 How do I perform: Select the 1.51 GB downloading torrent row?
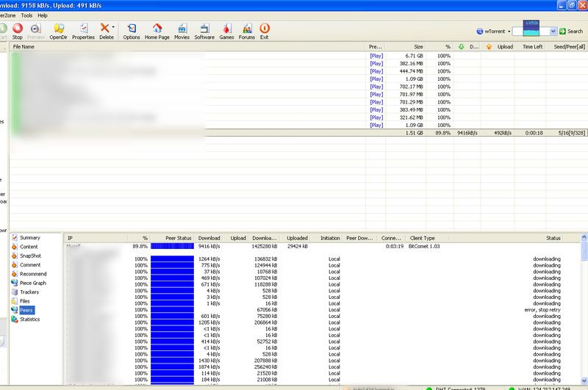298,133
